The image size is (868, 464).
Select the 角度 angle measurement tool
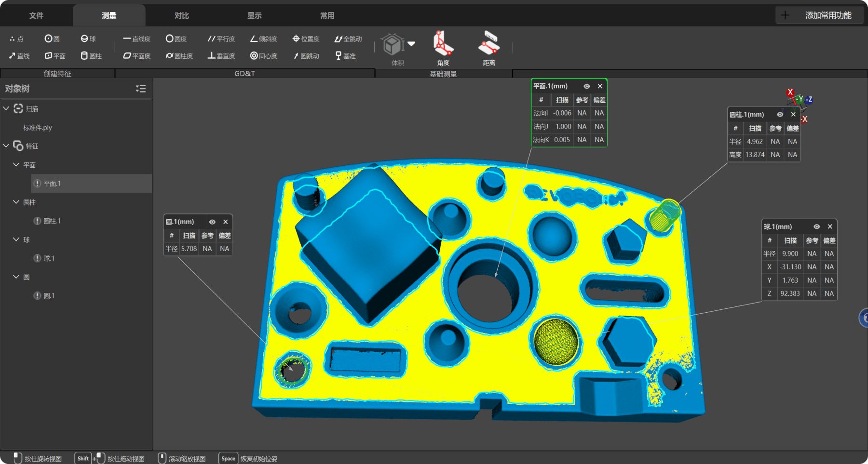(443, 48)
